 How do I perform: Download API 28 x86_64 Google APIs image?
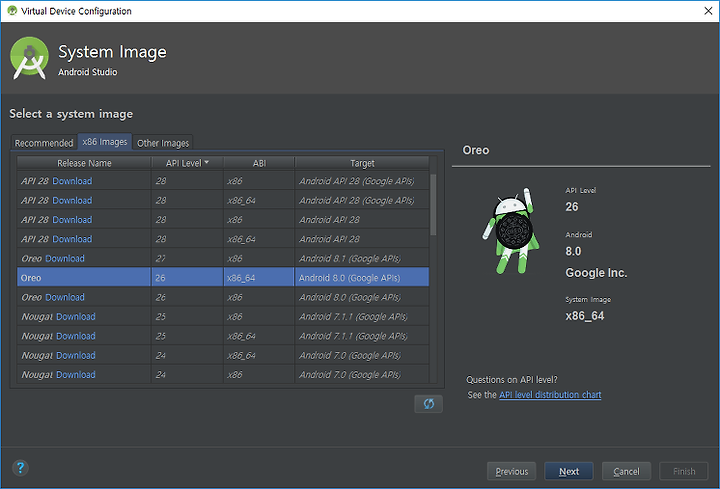(72, 200)
